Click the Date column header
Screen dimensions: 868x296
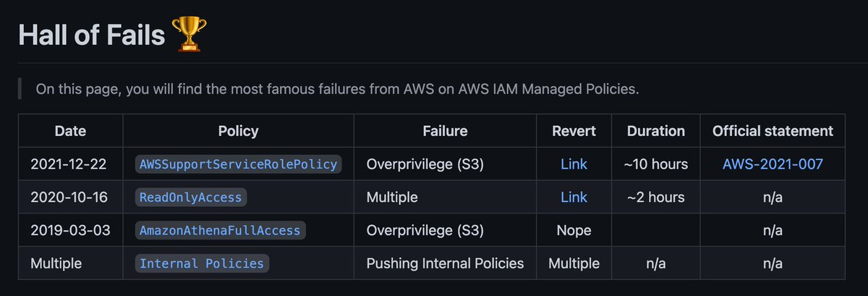coord(70,131)
